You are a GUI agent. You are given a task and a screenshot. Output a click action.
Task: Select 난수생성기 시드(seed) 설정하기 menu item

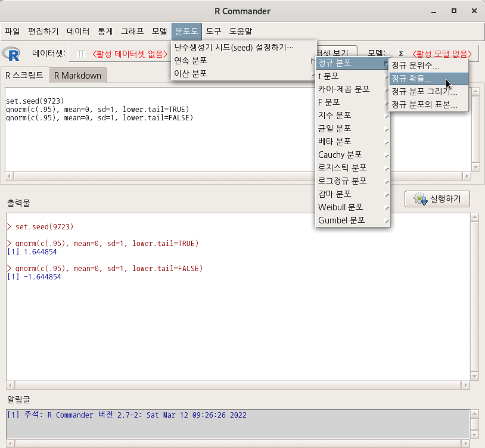pos(244,47)
